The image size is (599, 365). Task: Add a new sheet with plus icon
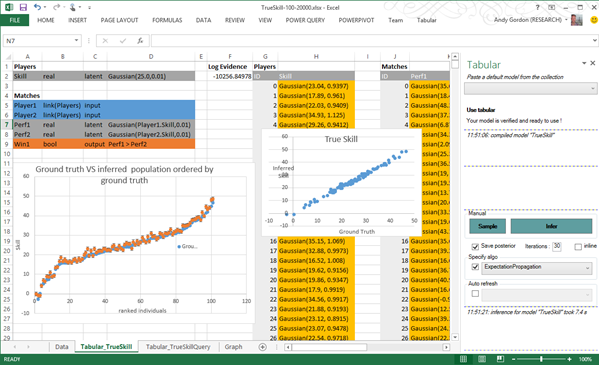(x=262, y=347)
